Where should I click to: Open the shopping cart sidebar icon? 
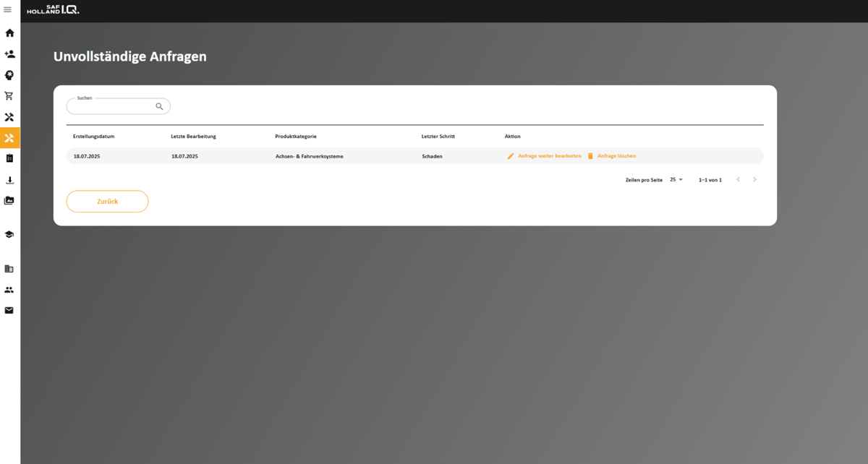coord(9,96)
